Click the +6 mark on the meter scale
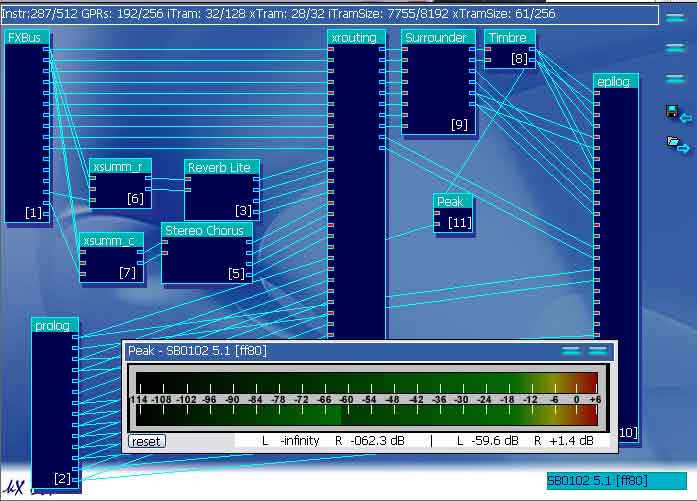The height and width of the screenshot is (501, 697). click(x=595, y=399)
